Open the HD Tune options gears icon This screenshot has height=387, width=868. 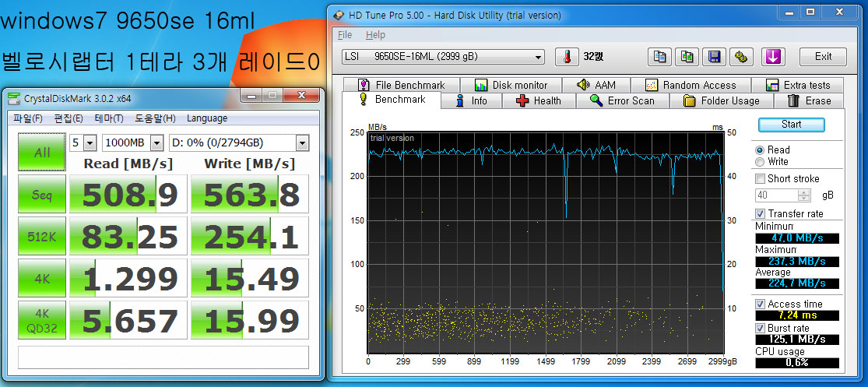point(741,57)
